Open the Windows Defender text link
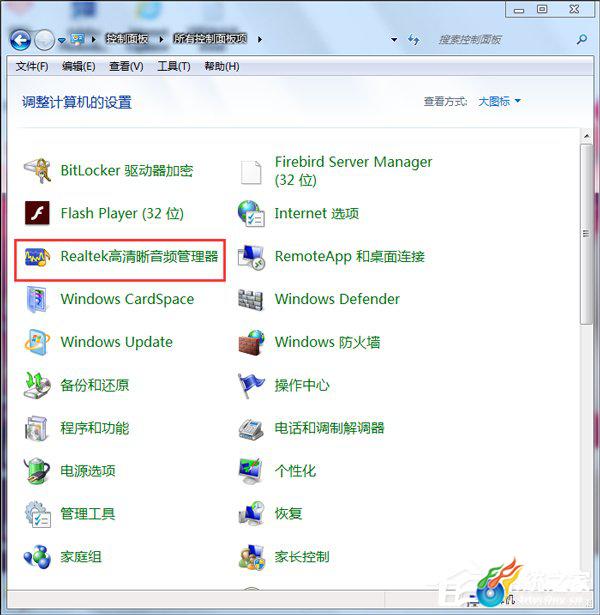 (337, 299)
